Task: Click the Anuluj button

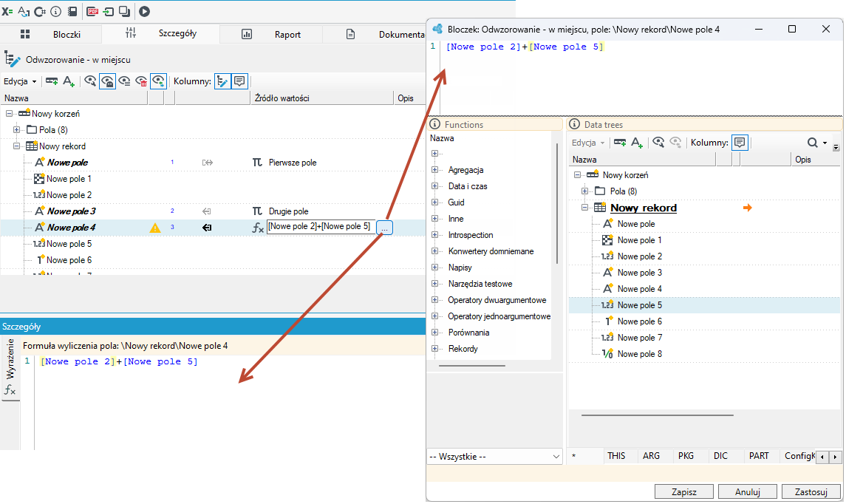Action: pos(748,491)
